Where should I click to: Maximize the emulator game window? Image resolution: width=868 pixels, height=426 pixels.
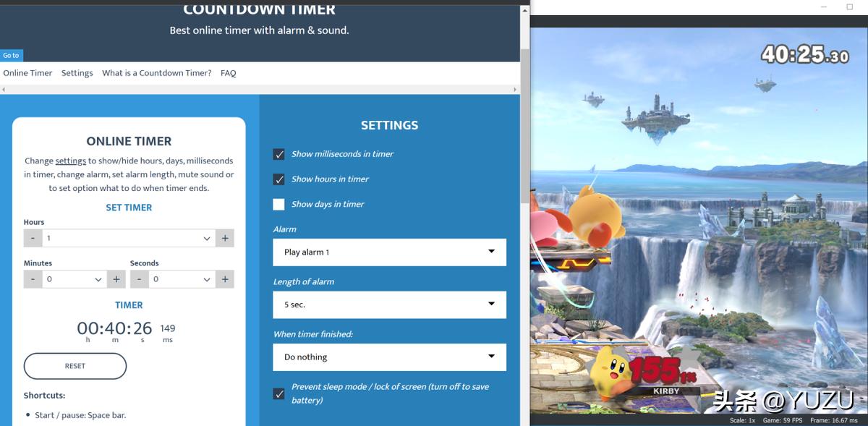(x=850, y=7)
